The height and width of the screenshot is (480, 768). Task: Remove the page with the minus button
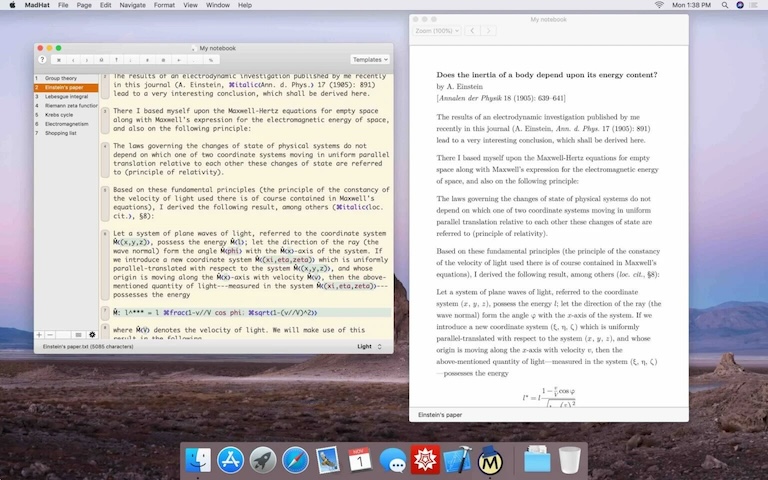[50, 335]
